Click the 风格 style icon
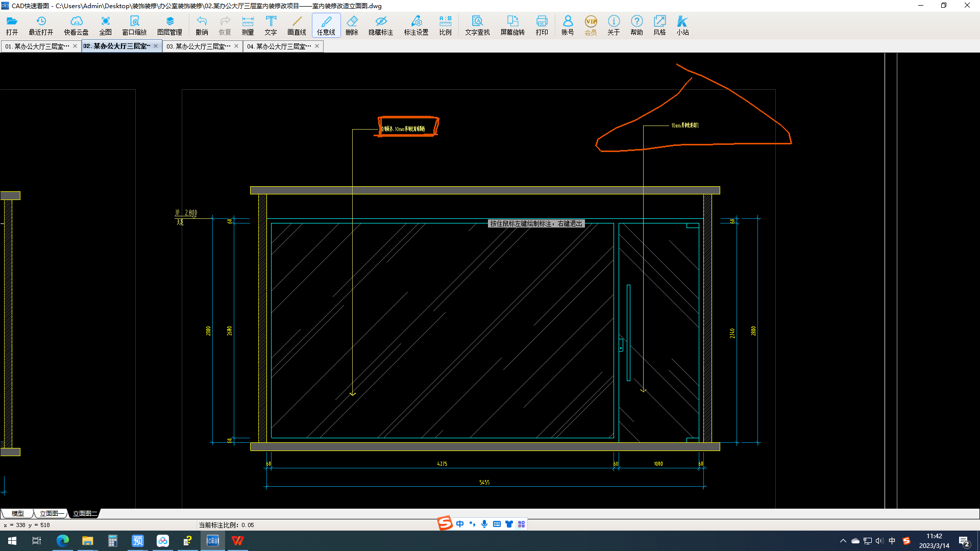980x551 pixels. pos(659,26)
